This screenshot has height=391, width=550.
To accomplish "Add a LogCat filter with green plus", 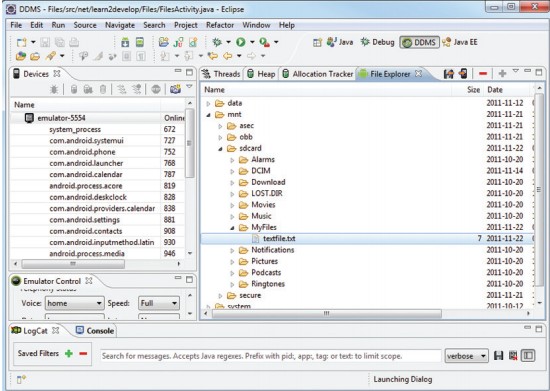I will pyautogui.click(x=69, y=353).
